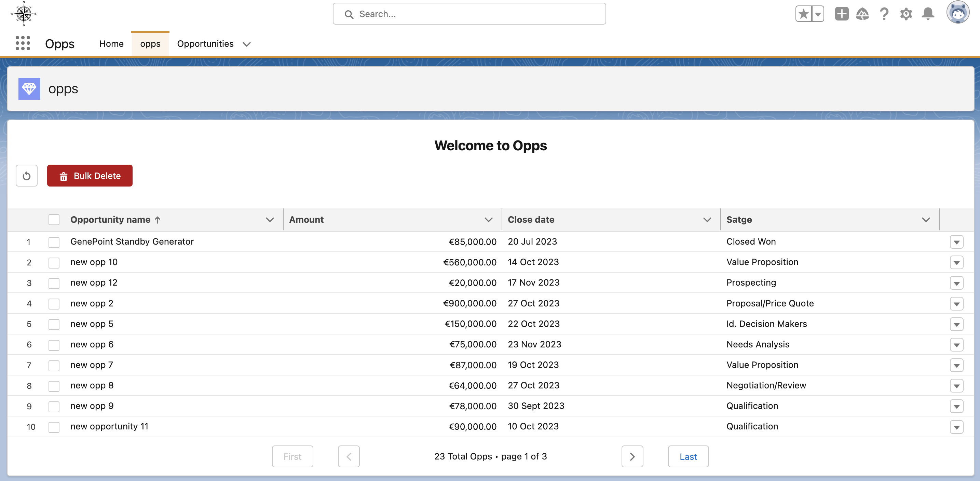The width and height of the screenshot is (980, 481).
Task: Open the Favorites star icon
Action: point(803,14)
